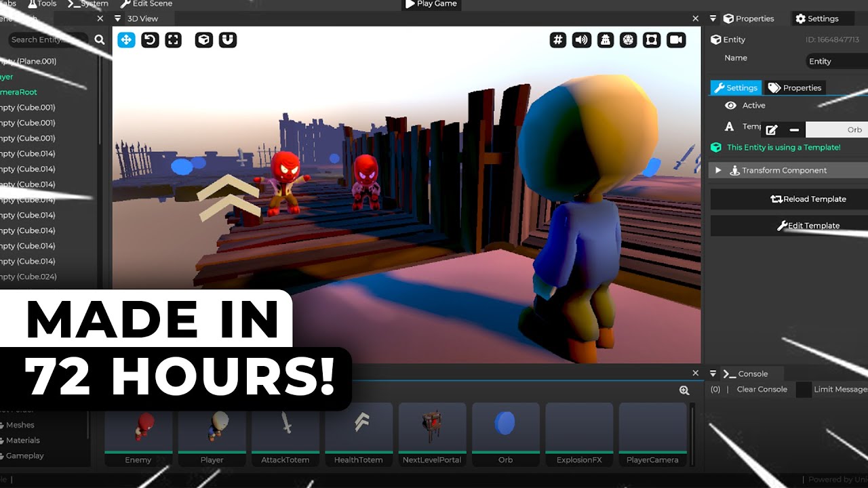Select the AttackTotem asset thumbnail
Image resolution: width=868 pixels, height=488 pixels.
285,434
